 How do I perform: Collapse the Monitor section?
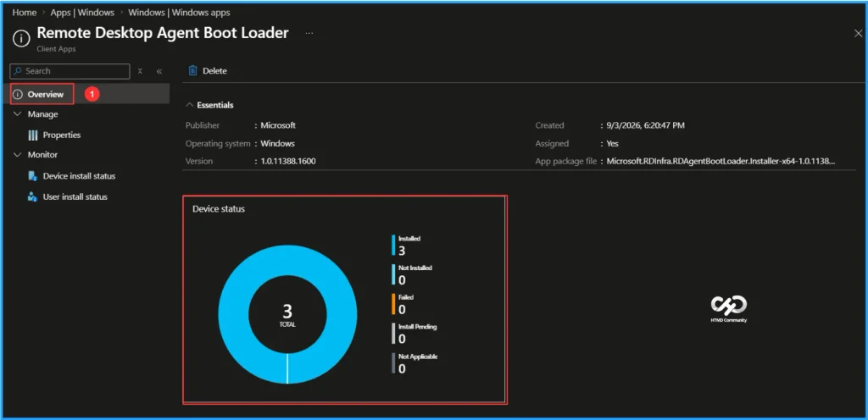(17, 155)
